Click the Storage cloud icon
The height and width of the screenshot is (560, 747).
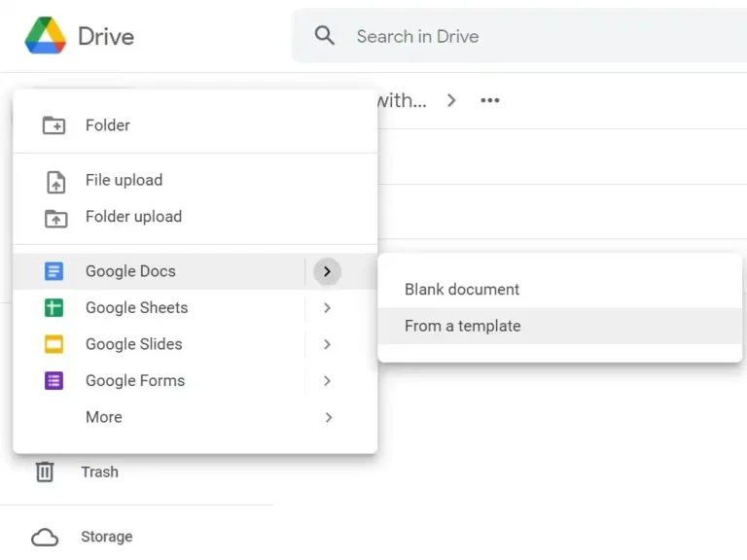(x=45, y=538)
